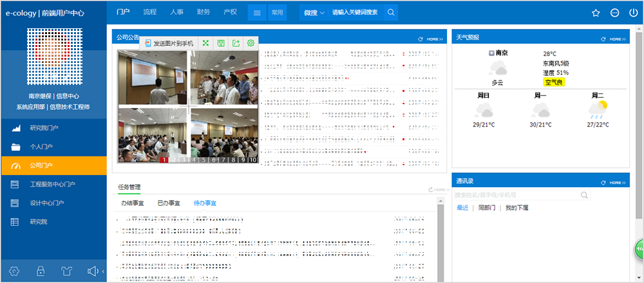This screenshot has width=644, height=283.
Task: Click the lock icon in sidebar footer
Action: coord(40,271)
